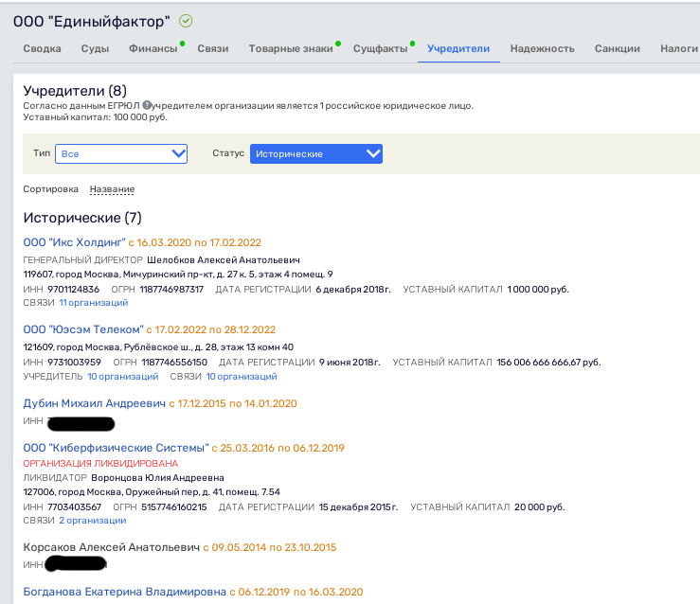The height and width of the screenshot is (604, 700).
Task: Expand the Статус dropdown showing Исторические
Action: pos(316,153)
